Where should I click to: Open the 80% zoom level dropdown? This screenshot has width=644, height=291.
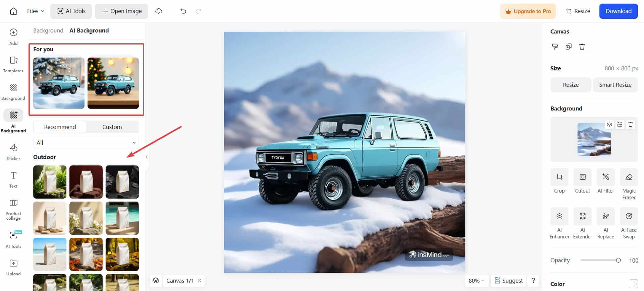pos(476,281)
